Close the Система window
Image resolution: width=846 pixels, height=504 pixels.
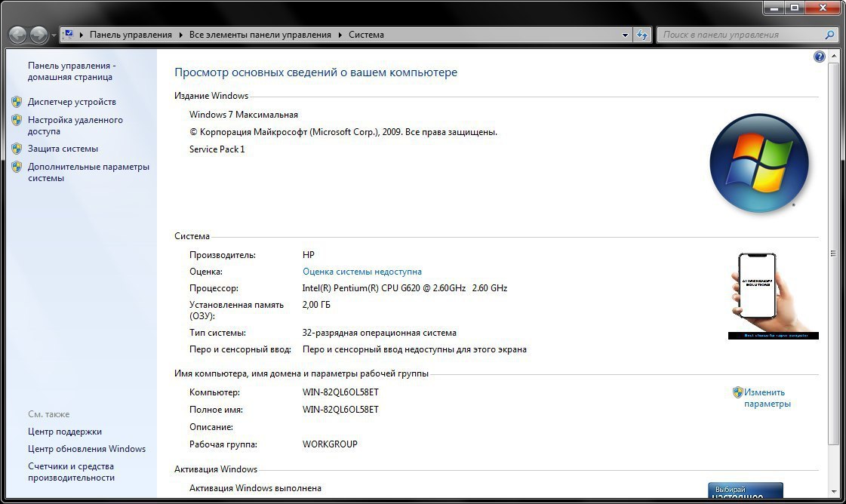[x=823, y=8]
